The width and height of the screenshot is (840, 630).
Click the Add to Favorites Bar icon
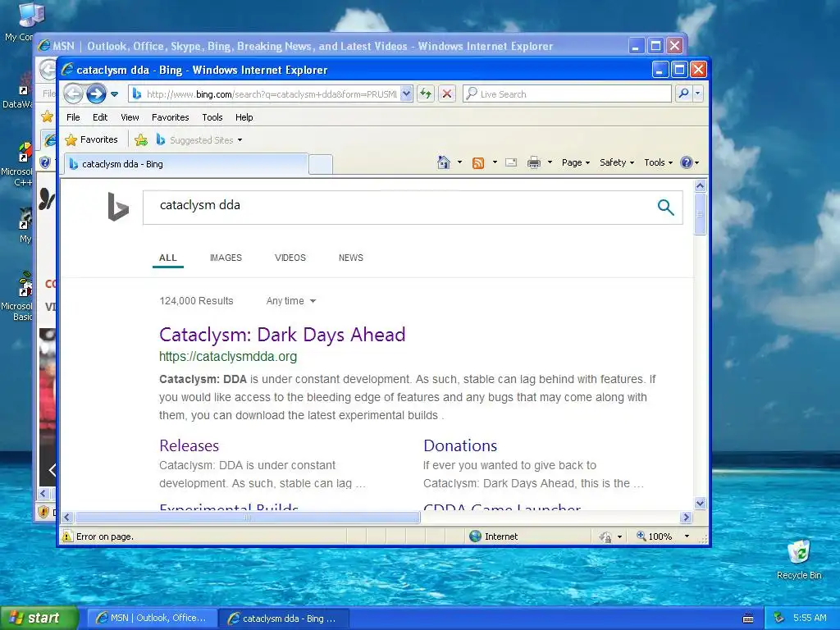pyautogui.click(x=141, y=140)
